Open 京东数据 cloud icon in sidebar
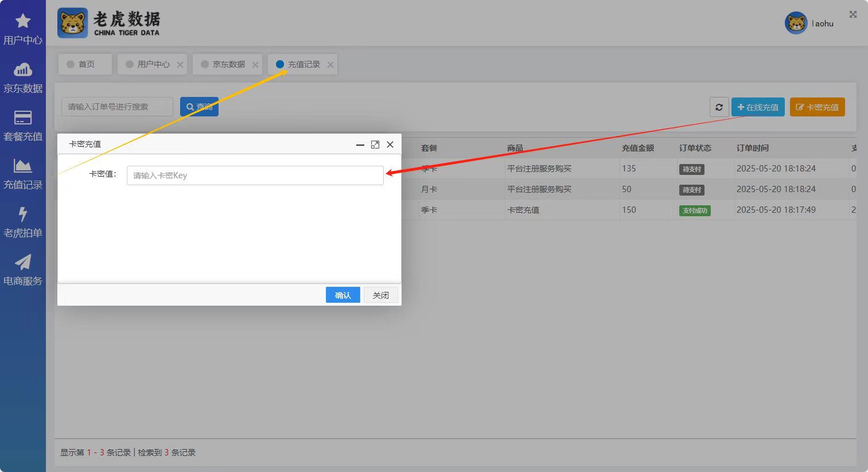The width and height of the screenshot is (868, 472). [23, 70]
